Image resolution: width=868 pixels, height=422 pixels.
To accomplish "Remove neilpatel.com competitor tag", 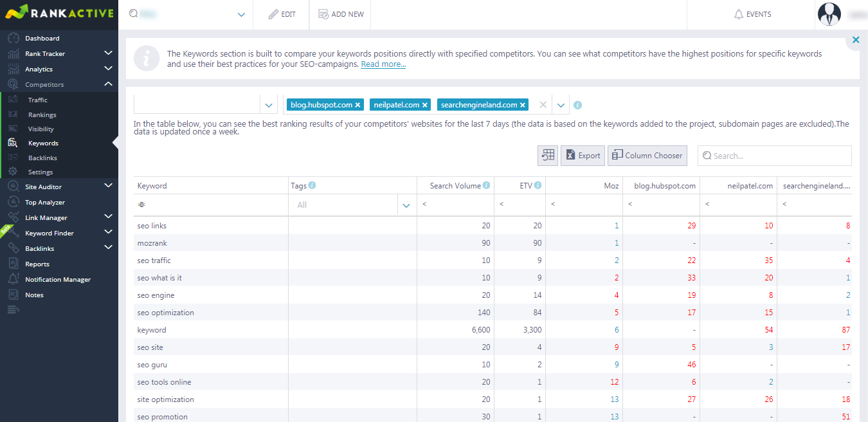I will (426, 105).
